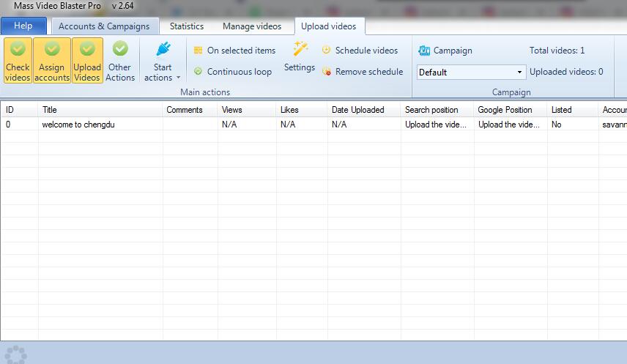Click the Settings wand icon
The image size is (627, 364).
click(300, 49)
